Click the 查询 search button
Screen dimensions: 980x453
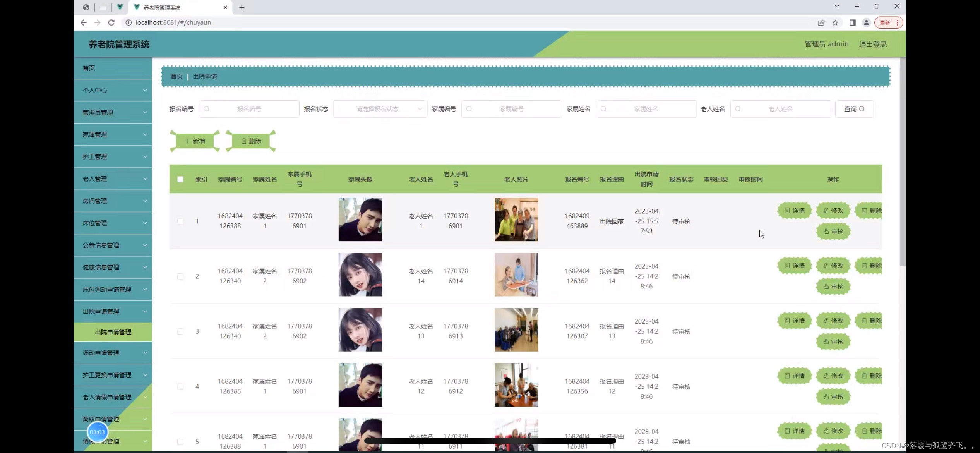coord(854,109)
